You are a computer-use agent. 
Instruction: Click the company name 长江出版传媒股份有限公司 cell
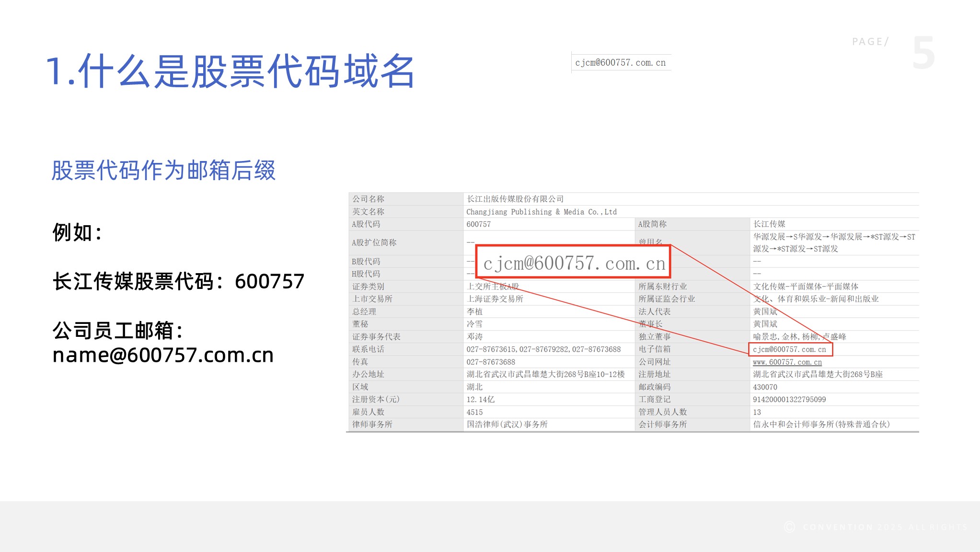(515, 199)
